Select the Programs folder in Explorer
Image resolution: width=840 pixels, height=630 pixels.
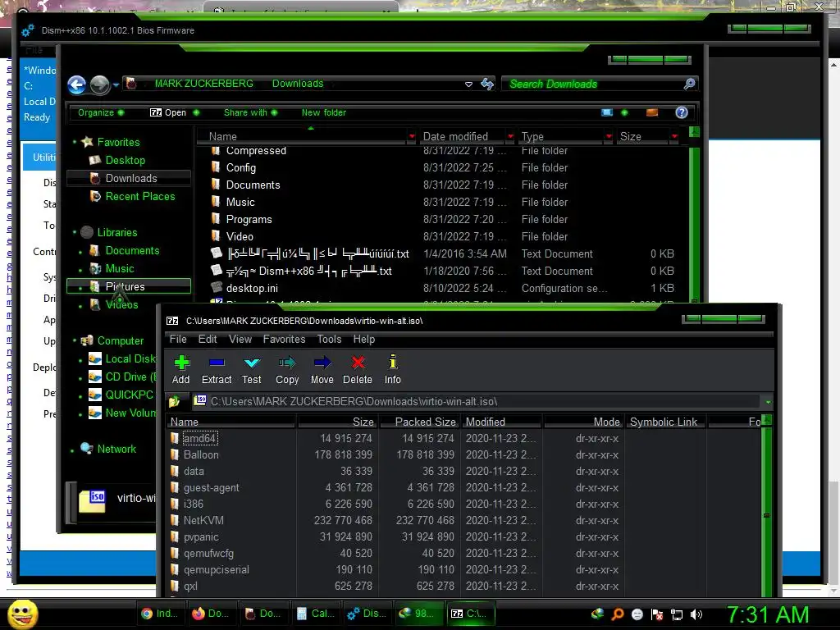(249, 219)
